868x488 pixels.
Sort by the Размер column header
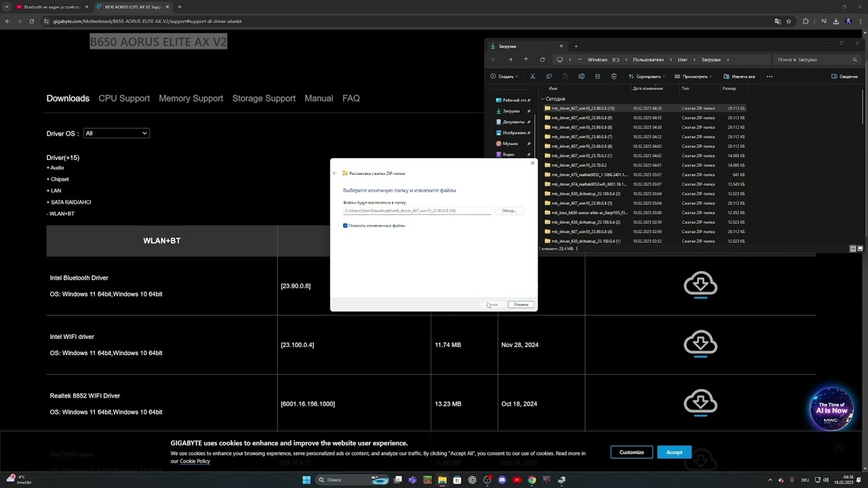pyautogui.click(x=729, y=88)
